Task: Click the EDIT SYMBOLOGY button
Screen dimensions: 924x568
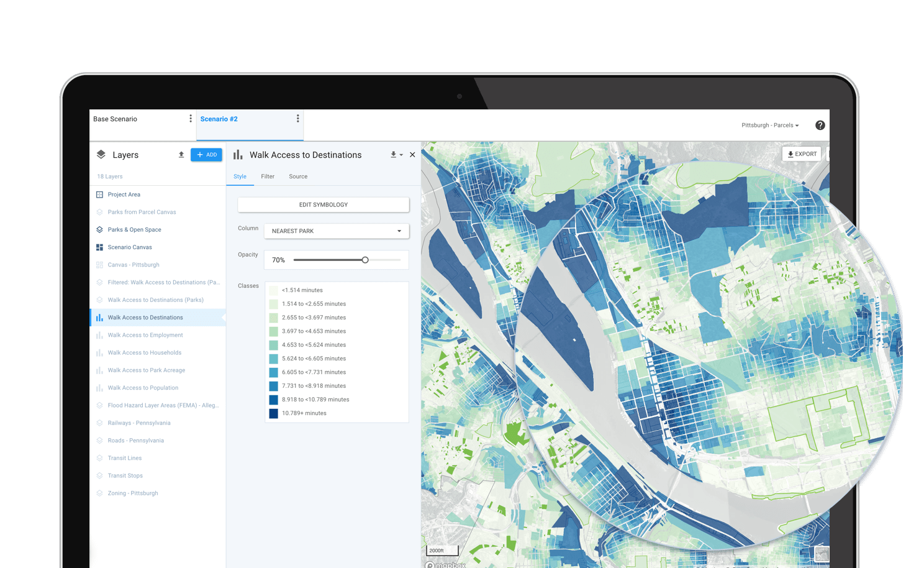Action: [323, 204]
